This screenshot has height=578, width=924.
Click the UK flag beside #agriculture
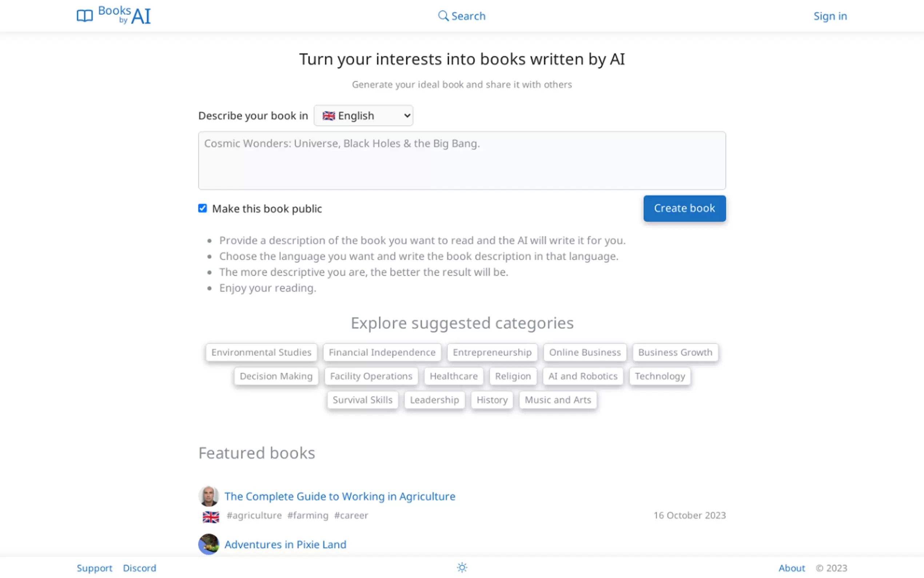(x=211, y=516)
